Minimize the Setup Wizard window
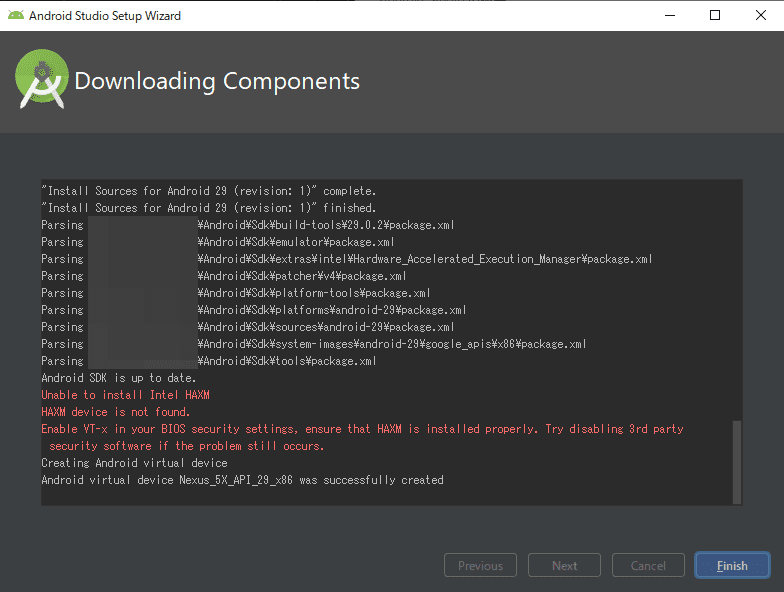Image resolution: width=784 pixels, height=592 pixels. click(x=670, y=16)
